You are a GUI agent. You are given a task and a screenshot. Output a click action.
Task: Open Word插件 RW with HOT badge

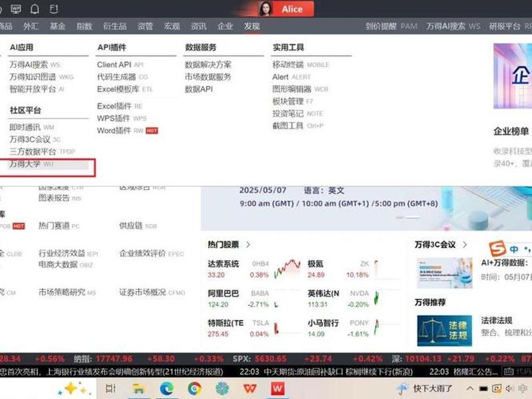(128, 130)
